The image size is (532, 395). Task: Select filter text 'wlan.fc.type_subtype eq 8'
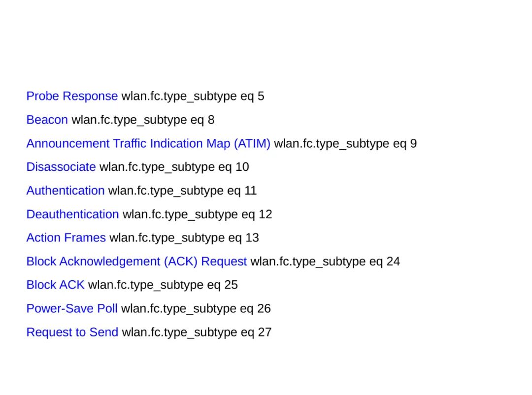point(143,121)
